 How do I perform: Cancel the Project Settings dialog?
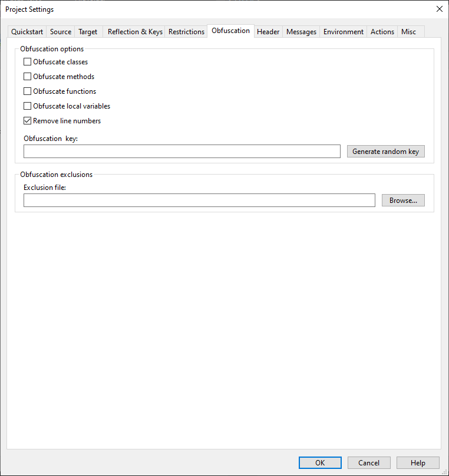369,462
